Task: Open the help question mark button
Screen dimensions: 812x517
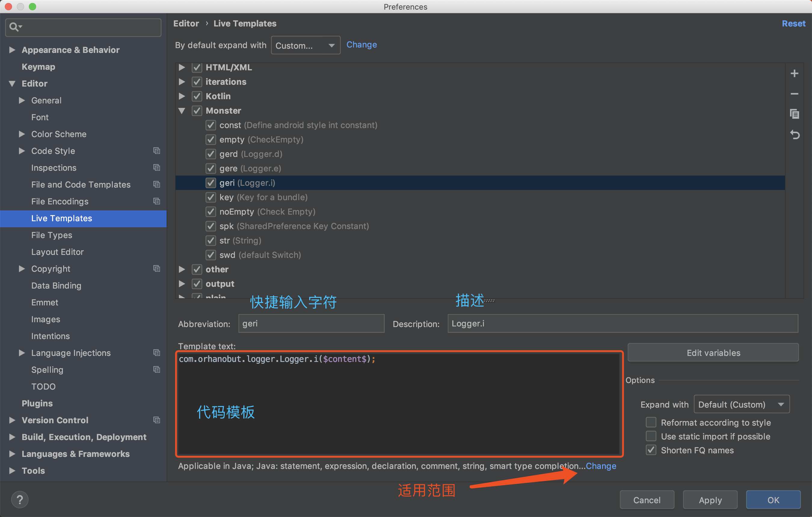Action: (x=20, y=500)
